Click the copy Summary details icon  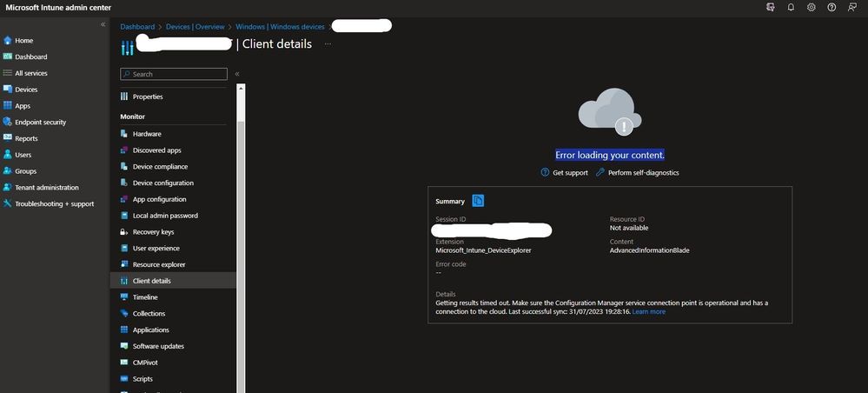(x=478, y=201)
